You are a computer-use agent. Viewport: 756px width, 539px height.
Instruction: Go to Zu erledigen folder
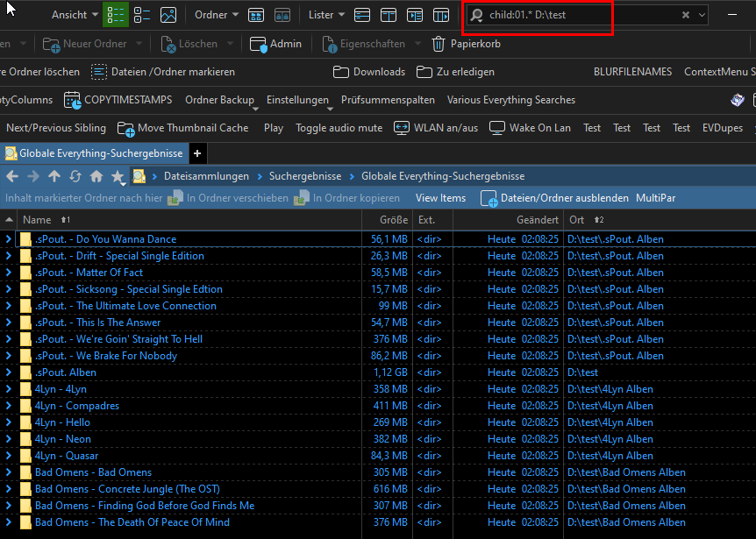tap(456, 72)
